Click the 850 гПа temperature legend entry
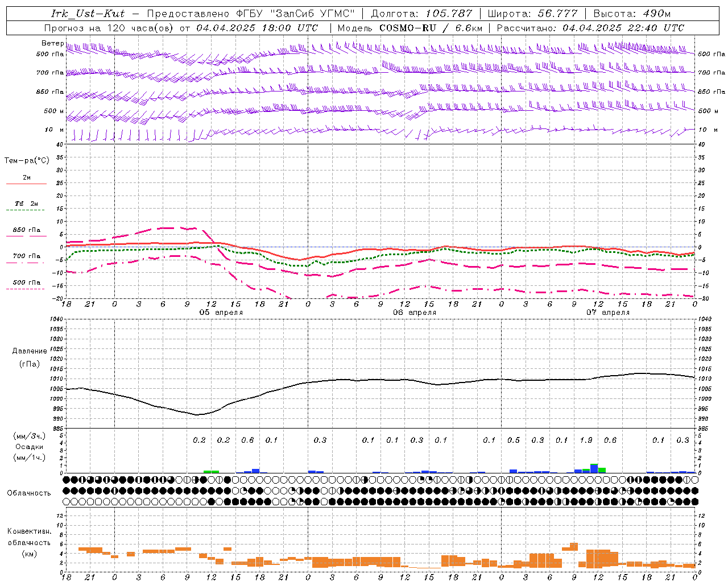728x582 pixels. 27,230
